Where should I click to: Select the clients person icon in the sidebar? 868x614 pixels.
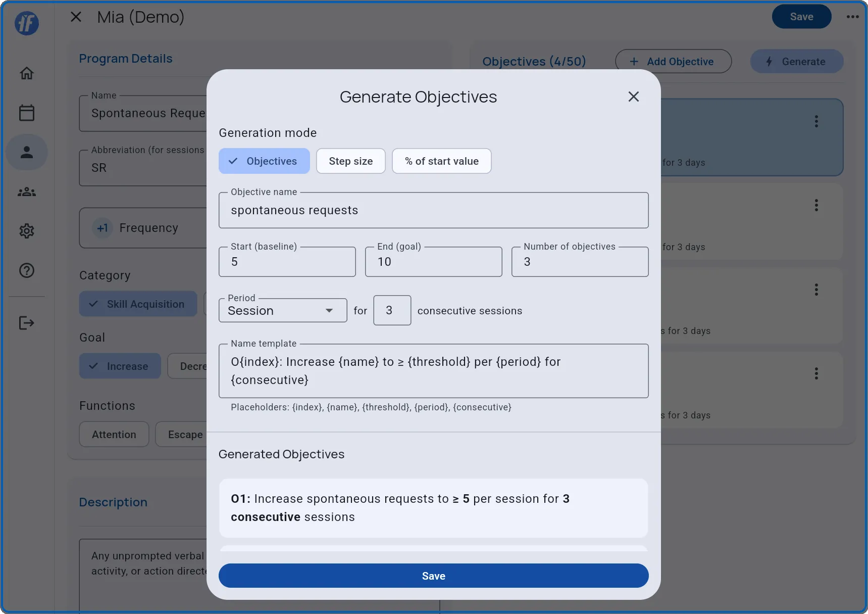click(26, 152)
